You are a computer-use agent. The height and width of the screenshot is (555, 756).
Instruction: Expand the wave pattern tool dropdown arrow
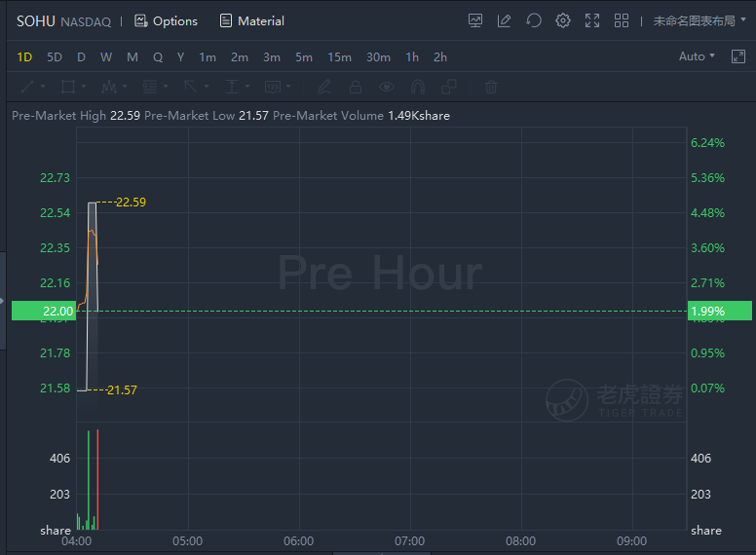[x=125, y=87]
